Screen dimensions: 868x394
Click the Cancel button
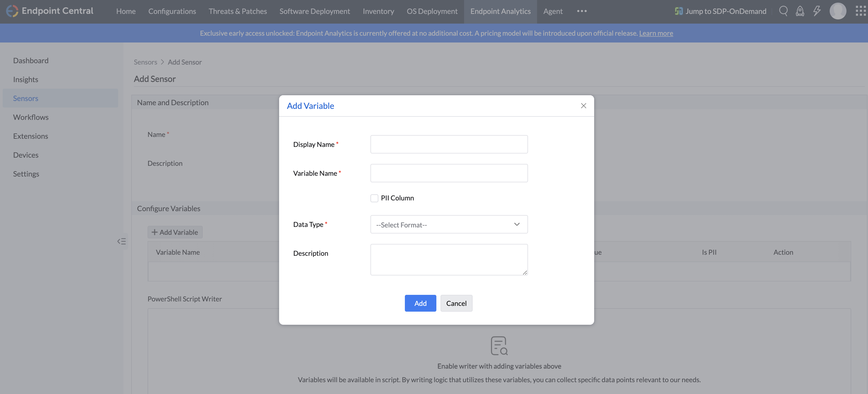pos(456,303)
